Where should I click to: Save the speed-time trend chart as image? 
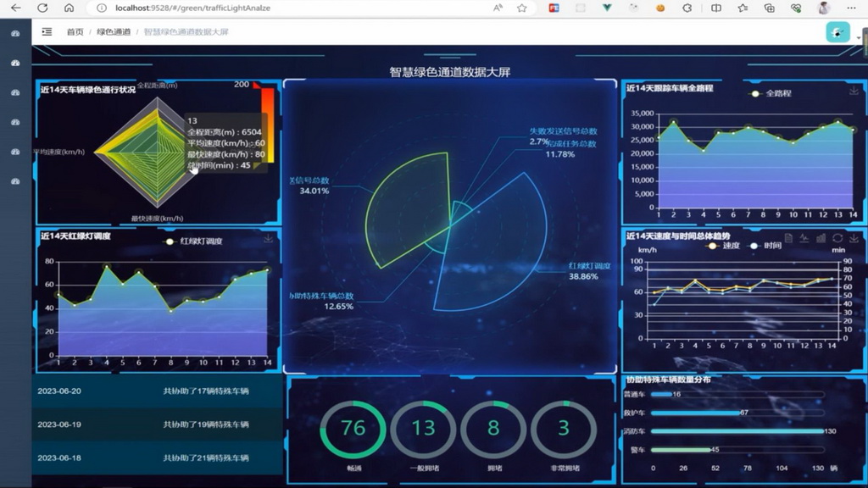[x=854, y=239]
